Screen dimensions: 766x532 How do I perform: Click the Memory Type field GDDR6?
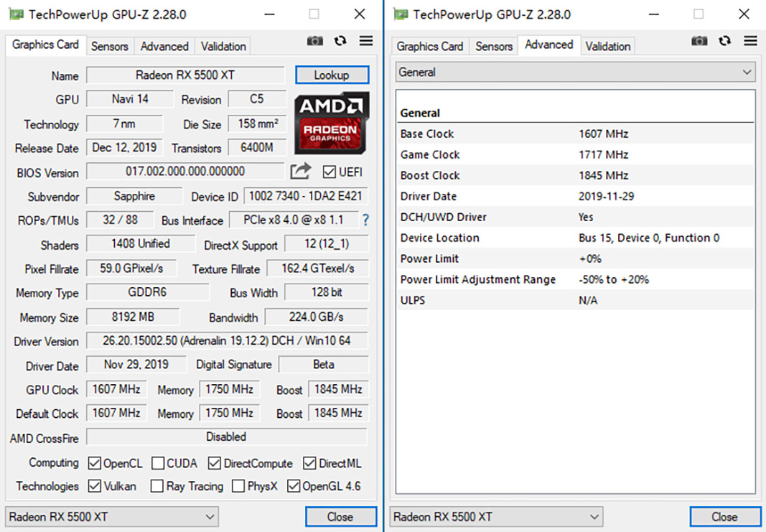[148, 292]
